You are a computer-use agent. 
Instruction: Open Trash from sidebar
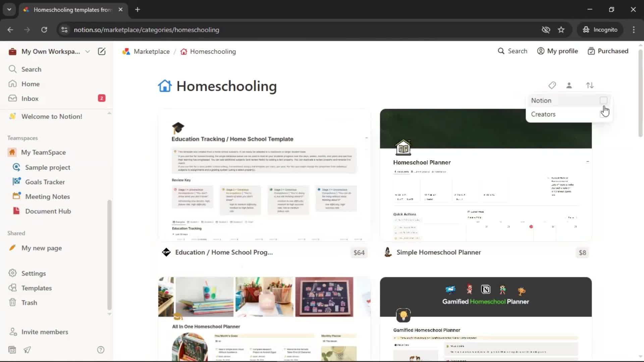(29, 303)
